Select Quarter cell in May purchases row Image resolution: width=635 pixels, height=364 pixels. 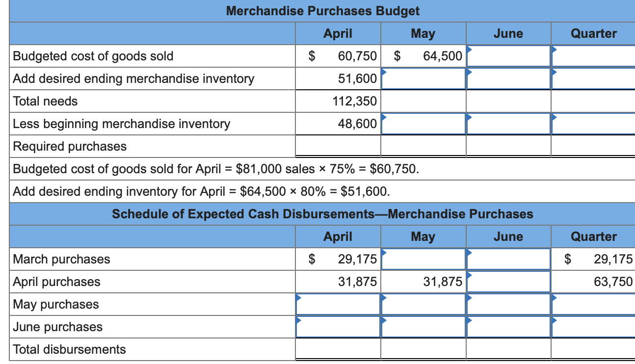pos(593,304)
